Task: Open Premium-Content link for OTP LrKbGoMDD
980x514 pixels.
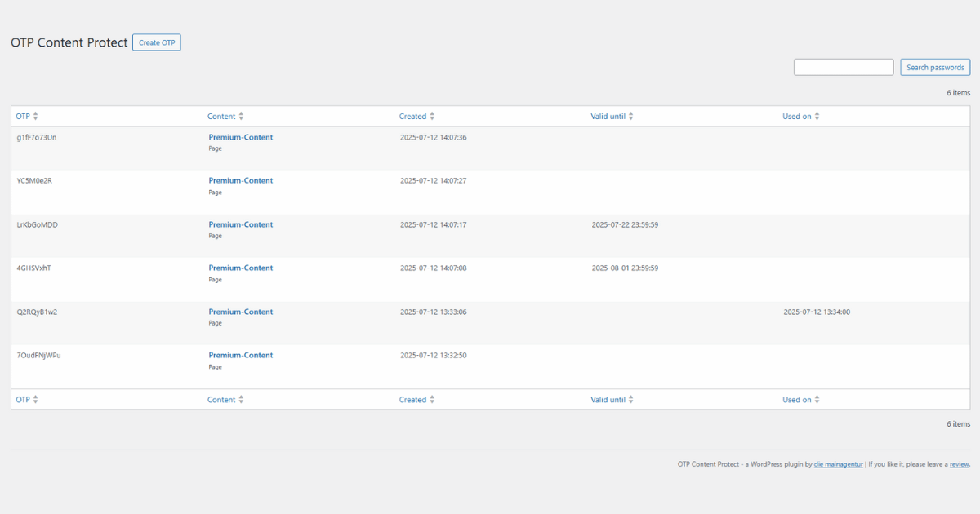Action: (241, 224)
